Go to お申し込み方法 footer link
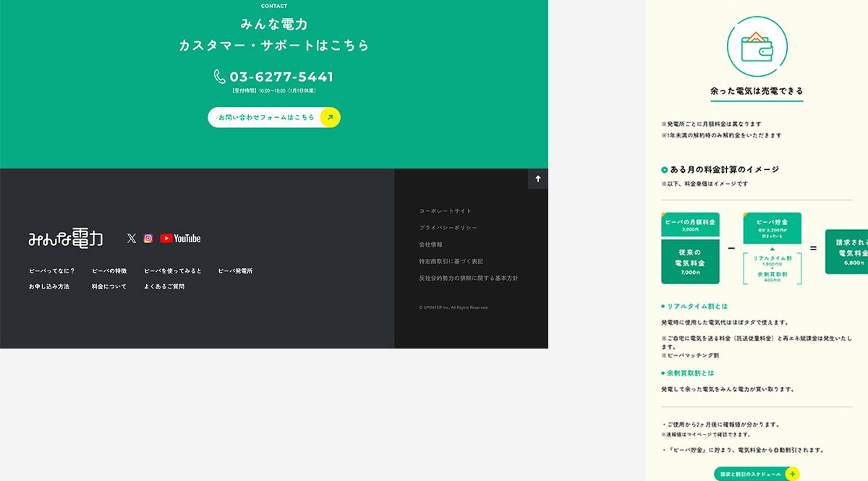This screenshot has height=481, width=868. tap(49, 286)
